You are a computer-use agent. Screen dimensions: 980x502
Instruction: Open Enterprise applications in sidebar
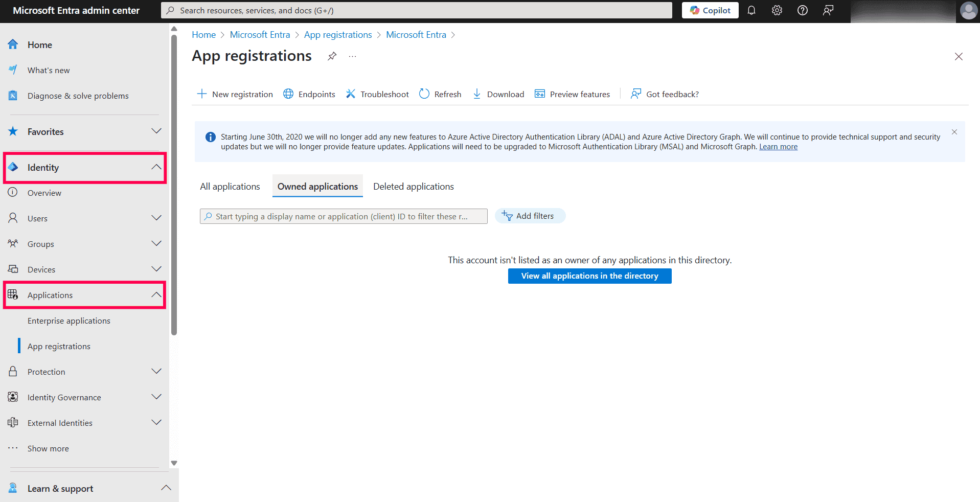(x=69, y=321)
